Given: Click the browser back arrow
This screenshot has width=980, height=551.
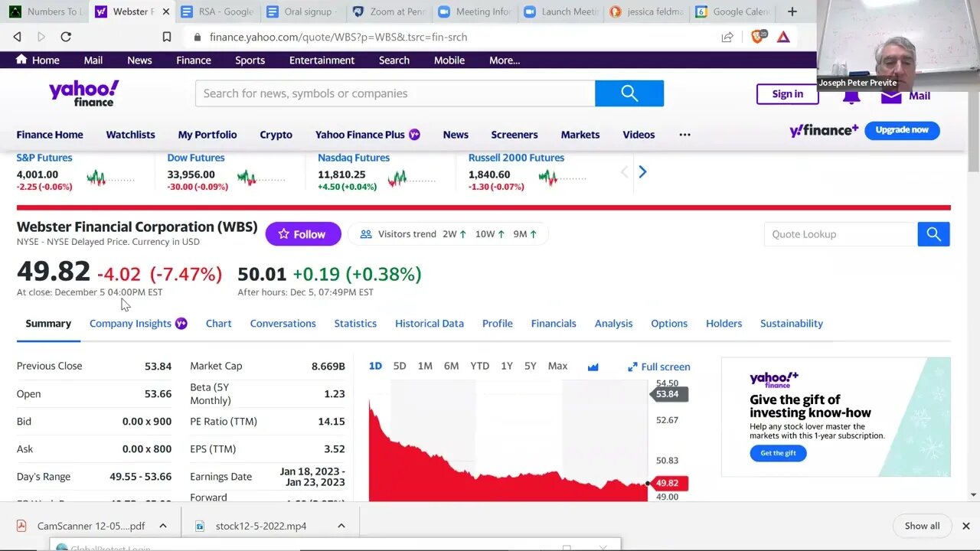Looking at the screenshot, I should tap(17, 37).
